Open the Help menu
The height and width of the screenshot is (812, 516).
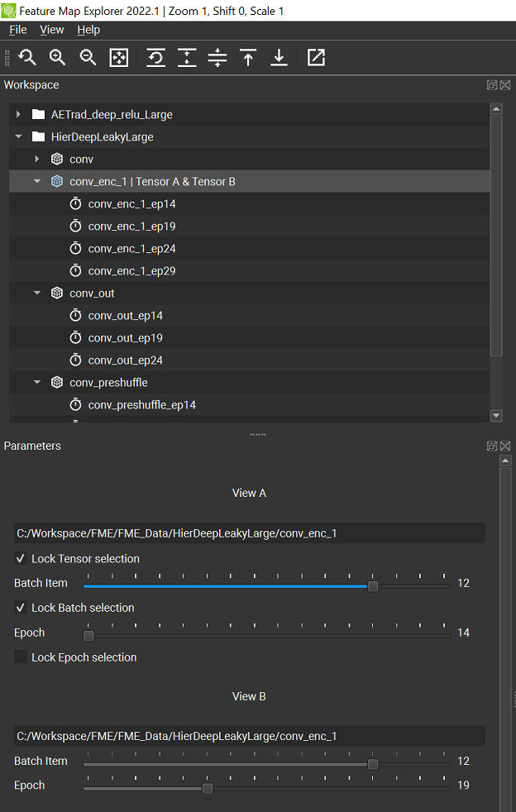pos(88,29)
